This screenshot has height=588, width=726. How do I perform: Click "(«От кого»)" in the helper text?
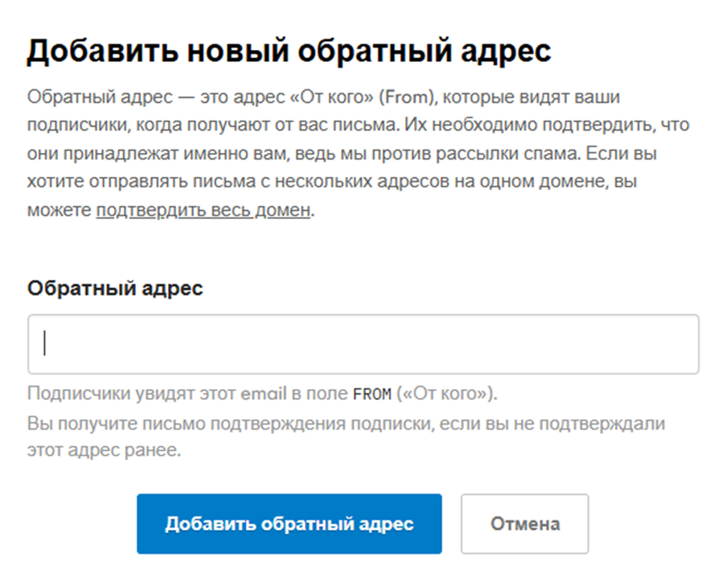click(447, 394)
